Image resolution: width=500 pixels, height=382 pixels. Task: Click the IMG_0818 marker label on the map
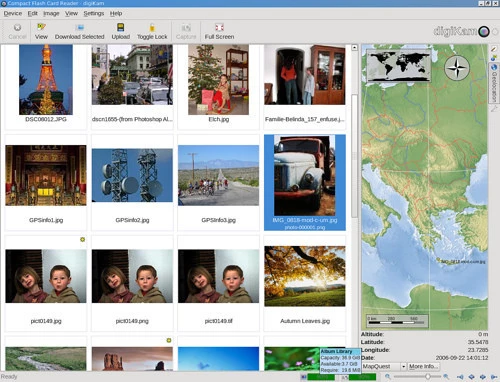pos(463,262)
